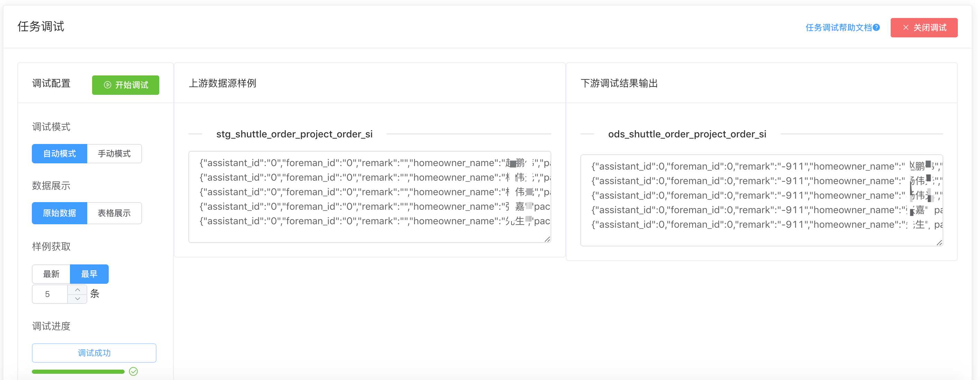Click the green success checkmark icon
This screenshot has height=380, width=980.
[x=133, y=371]
